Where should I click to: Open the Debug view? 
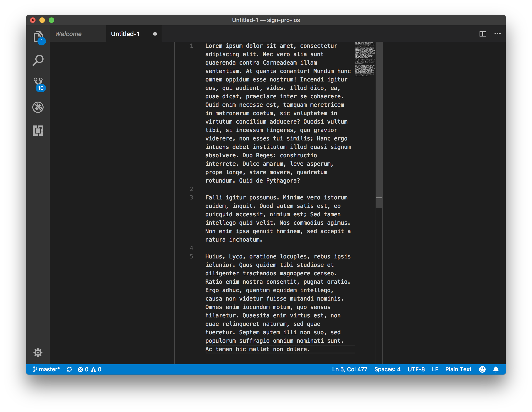click(38, 107)
